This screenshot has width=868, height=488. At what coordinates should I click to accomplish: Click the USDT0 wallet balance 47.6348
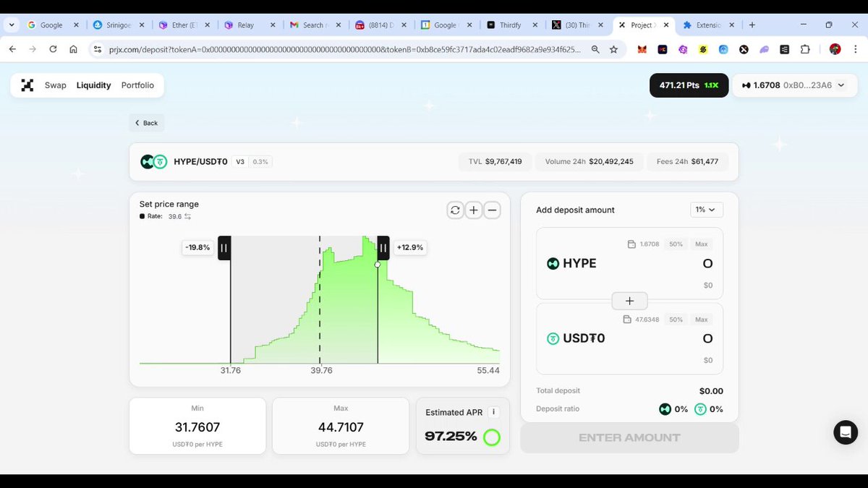[642, 320]
